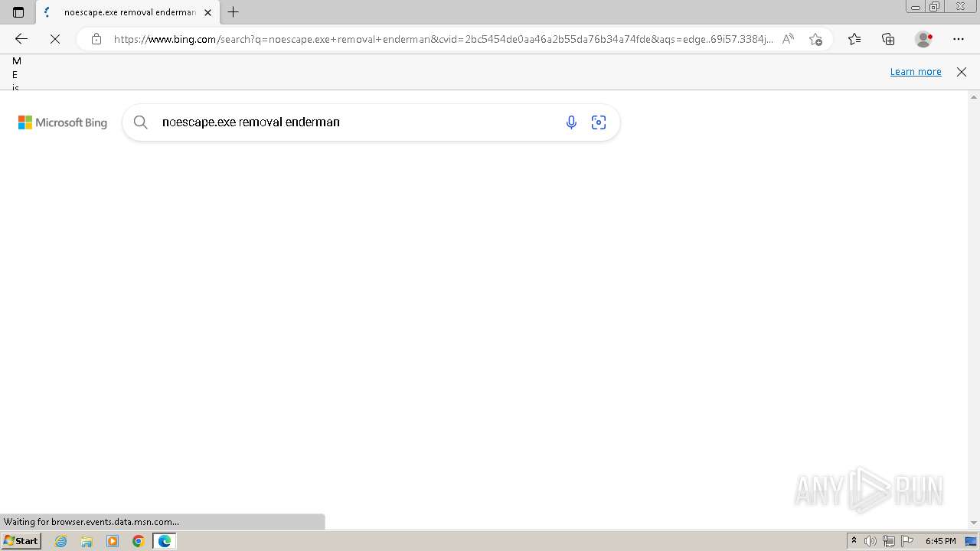Go to Microsoft Bing home logo

[63, 122]
